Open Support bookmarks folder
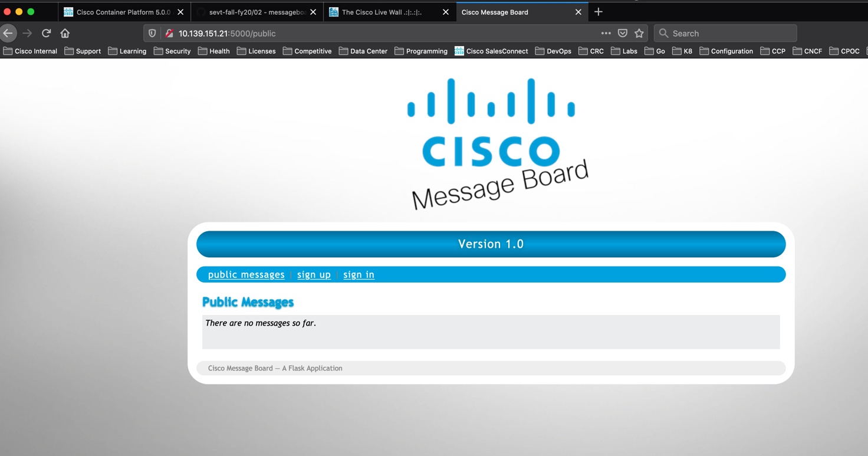Image resolution: width=868 pixels, height=456 pixels. pyautogui.click(x=83, y=51)
